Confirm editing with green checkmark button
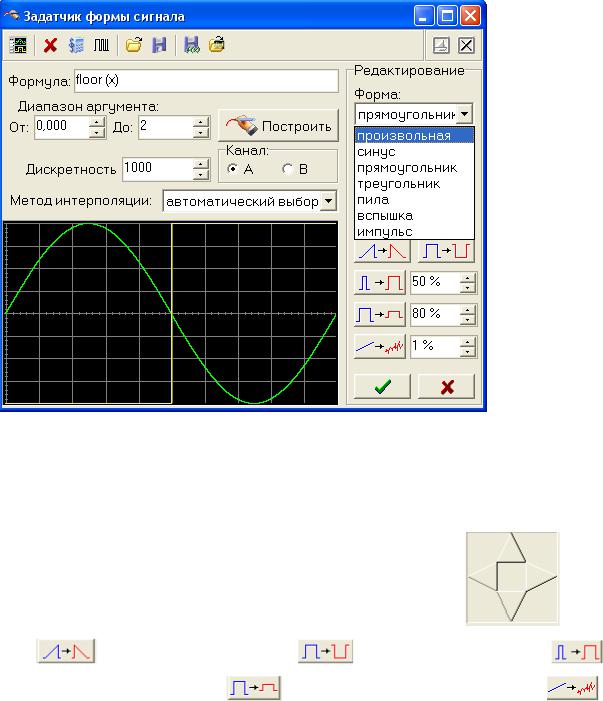This screenshot has width=603, height=701. [382, 386]
